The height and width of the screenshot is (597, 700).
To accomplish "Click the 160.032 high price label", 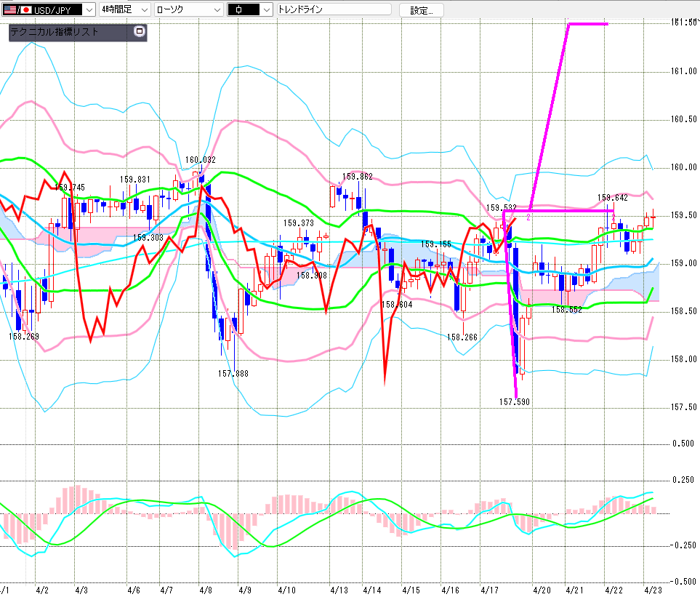I will tap(200, 160).
